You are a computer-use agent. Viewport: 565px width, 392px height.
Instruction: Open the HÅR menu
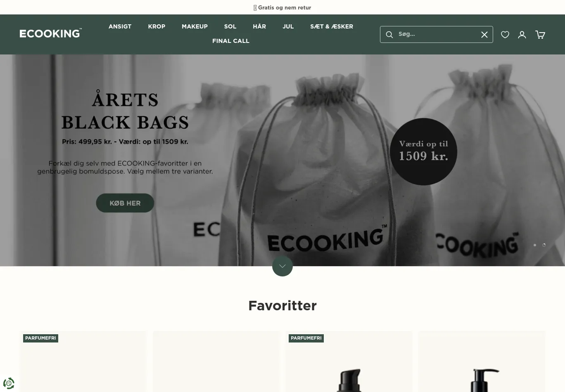(x=259, y=26)
